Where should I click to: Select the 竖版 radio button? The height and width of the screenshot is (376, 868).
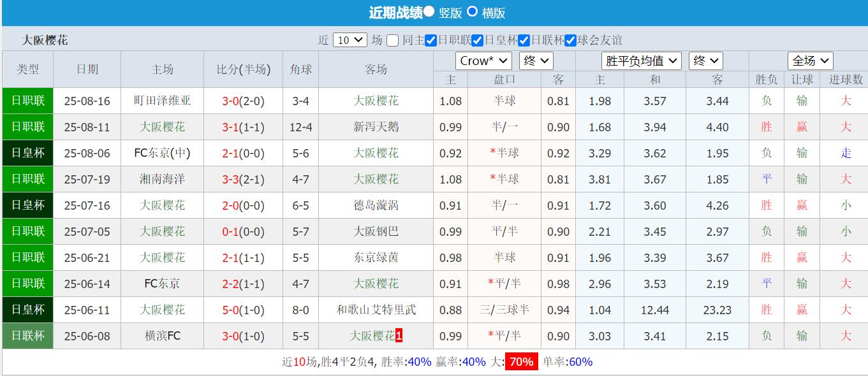429,11
